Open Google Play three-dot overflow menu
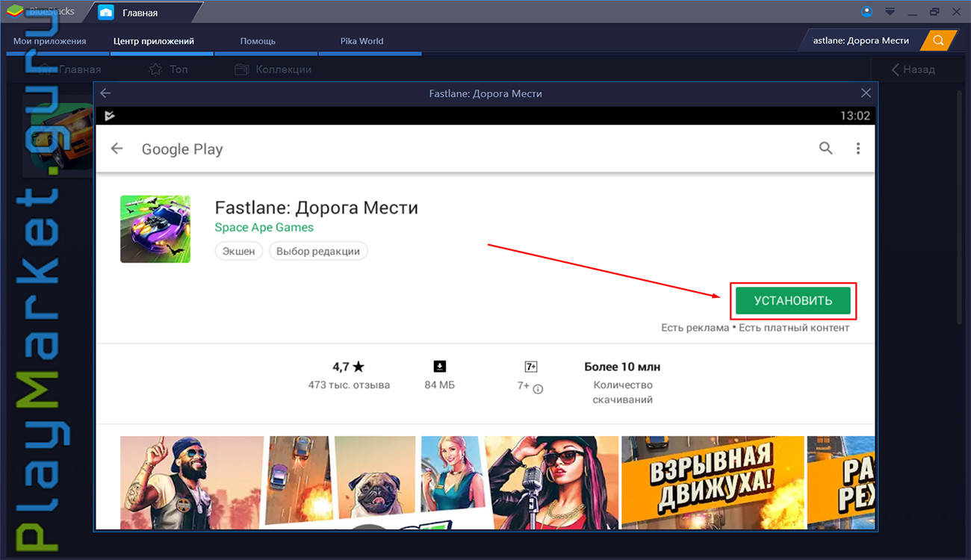The height and width of the screenshot is (560, 971). [857, 149]
